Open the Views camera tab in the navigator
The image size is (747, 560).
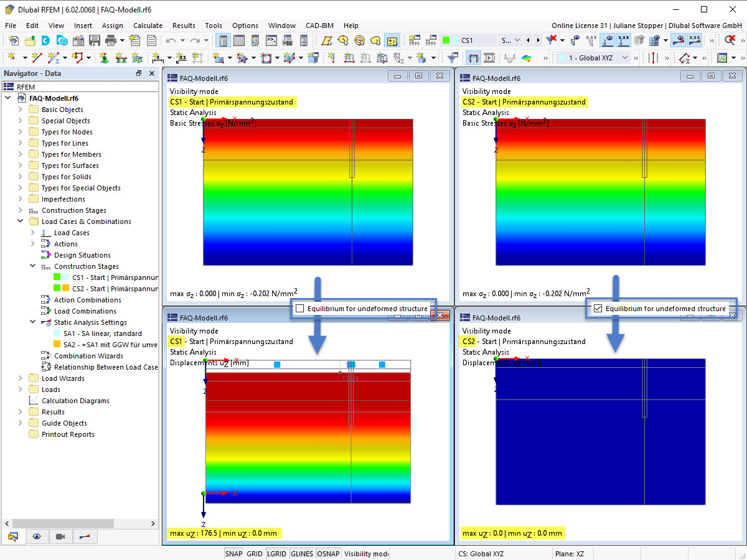(59, 536)
